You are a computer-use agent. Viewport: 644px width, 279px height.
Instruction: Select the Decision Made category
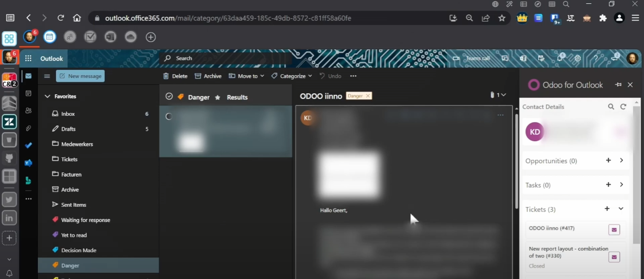[98, 250]
